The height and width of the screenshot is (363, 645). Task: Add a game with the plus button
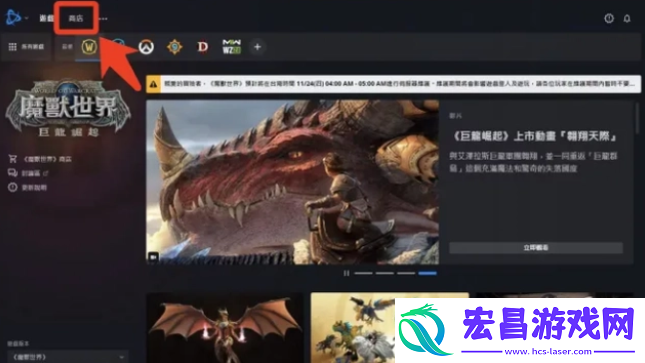tap(258, 47)
